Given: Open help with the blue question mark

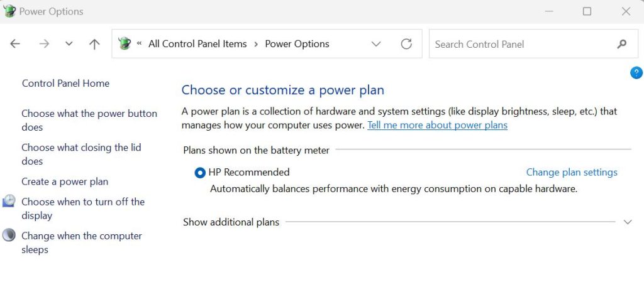Looking at the screenshot, I should point(636,73).
